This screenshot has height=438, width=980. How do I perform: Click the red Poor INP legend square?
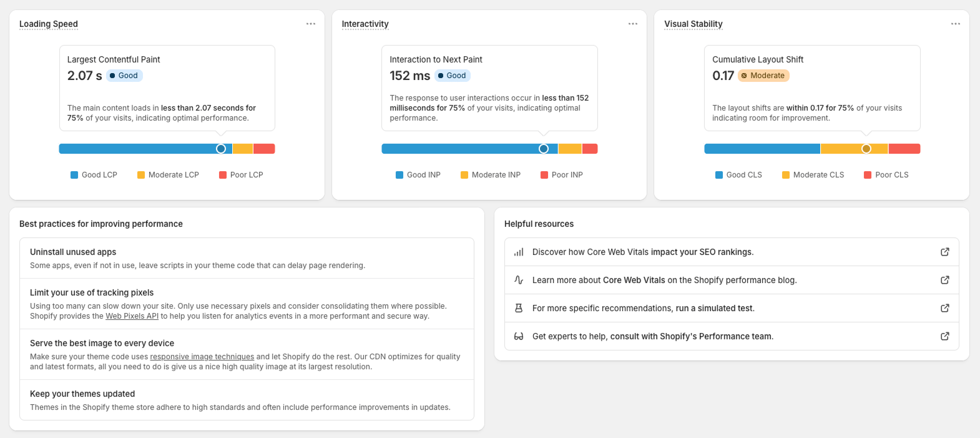tap(544, 175)
